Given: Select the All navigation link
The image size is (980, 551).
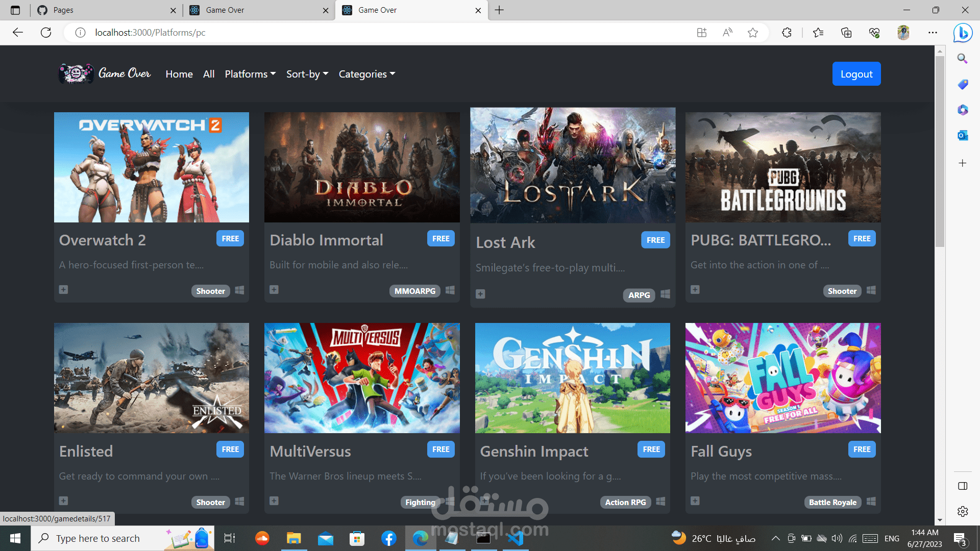Looking at the screenshot, I should 209,74.
